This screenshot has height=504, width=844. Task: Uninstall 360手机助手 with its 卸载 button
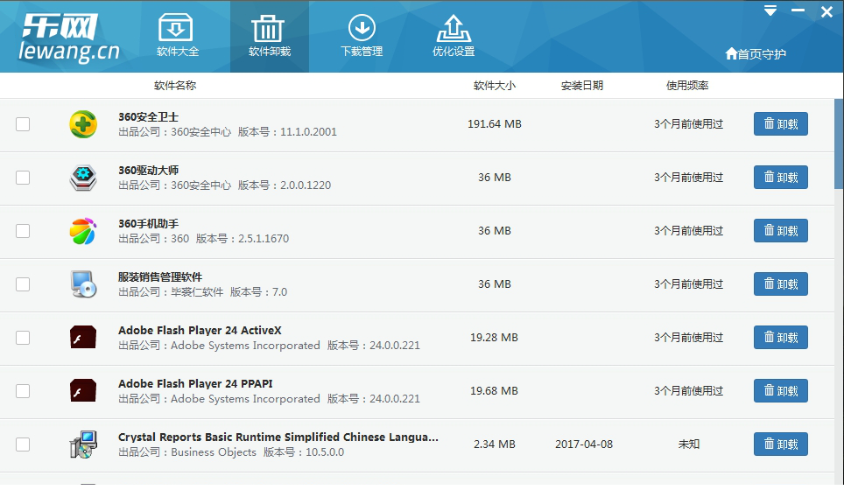click(x=780, y=231)
